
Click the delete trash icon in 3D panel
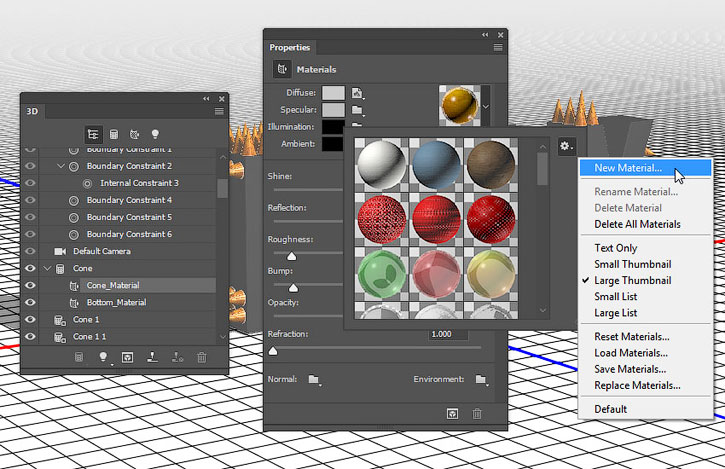tap(202, 357)
